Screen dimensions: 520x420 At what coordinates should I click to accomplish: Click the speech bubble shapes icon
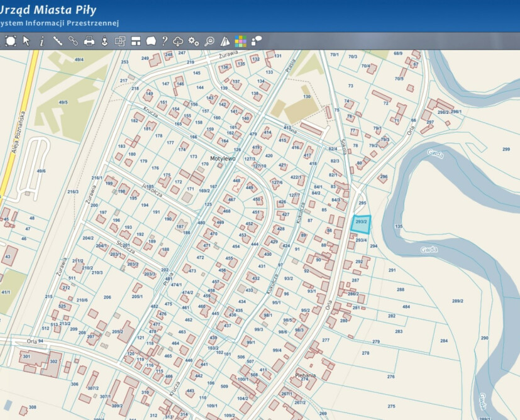(x=257, y=41)
